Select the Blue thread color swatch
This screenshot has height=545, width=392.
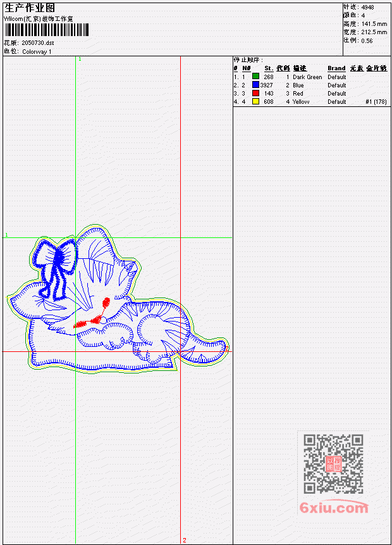coord(255,85)
